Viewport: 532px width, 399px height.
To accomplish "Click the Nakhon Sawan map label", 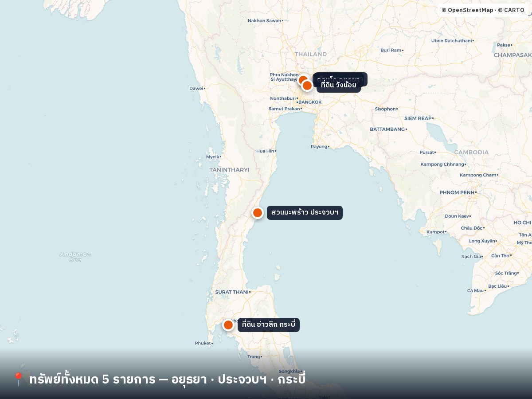I will pyautogui.click(x=265, y=20).
